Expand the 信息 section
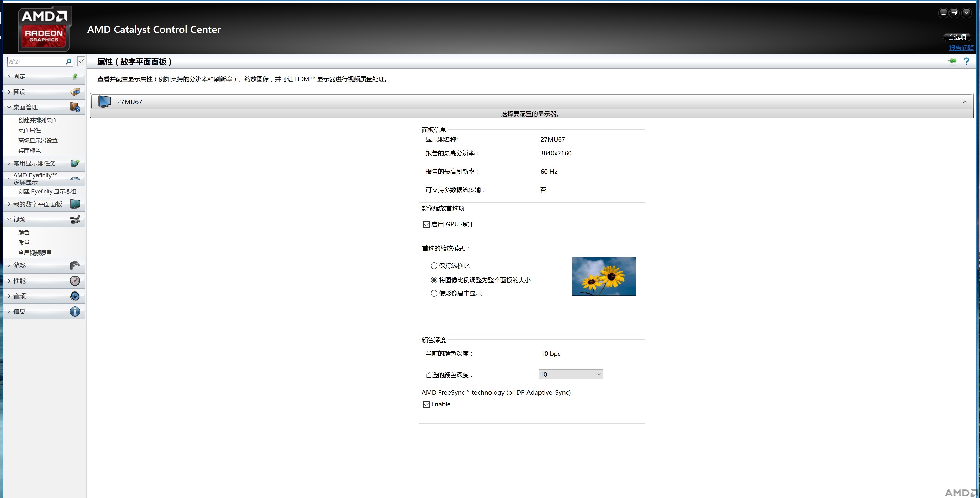 [x=9, y=311]
